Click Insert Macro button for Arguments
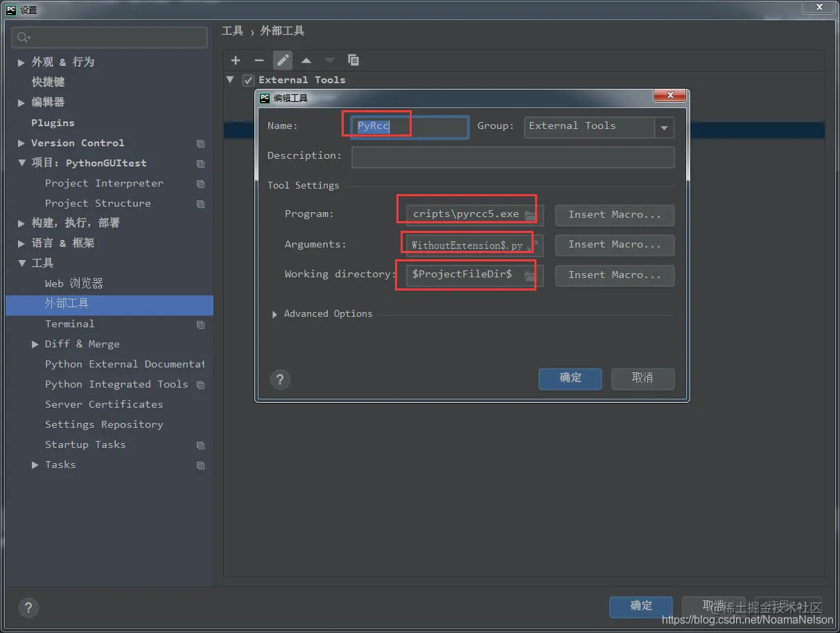The height and width of the screenshot is (633, 840). [615, 245]
